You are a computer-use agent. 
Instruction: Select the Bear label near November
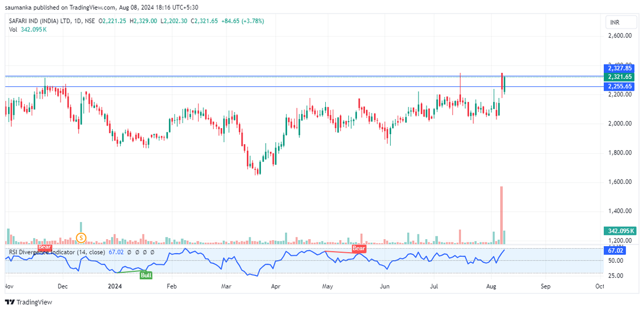(45, 247)
